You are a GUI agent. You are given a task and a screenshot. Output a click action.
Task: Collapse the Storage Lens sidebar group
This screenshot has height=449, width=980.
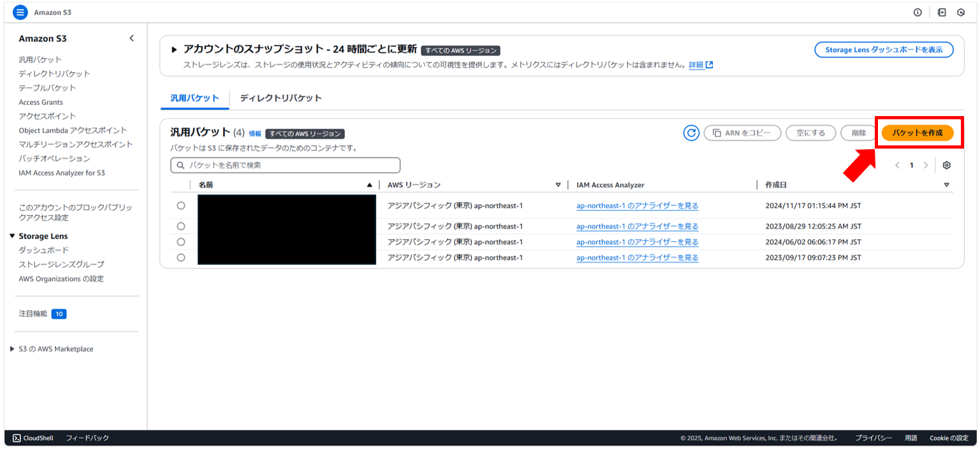click(x=13, y=236)
